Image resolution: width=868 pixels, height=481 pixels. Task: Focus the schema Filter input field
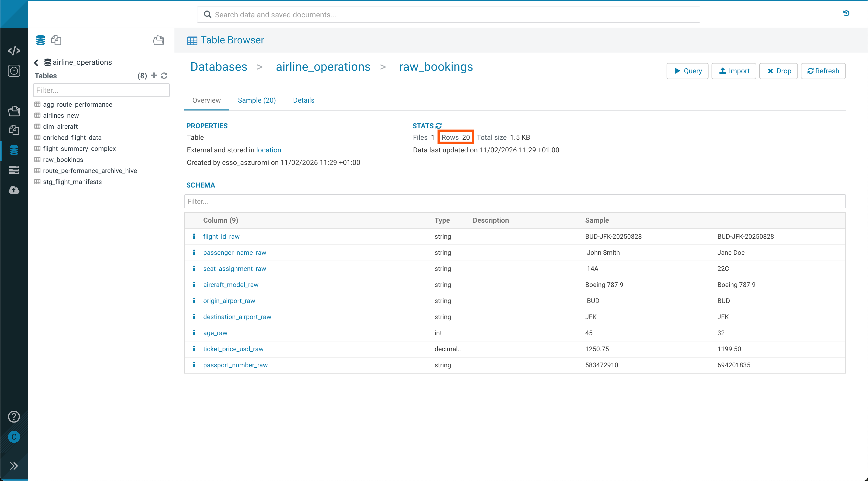(515, 201)
